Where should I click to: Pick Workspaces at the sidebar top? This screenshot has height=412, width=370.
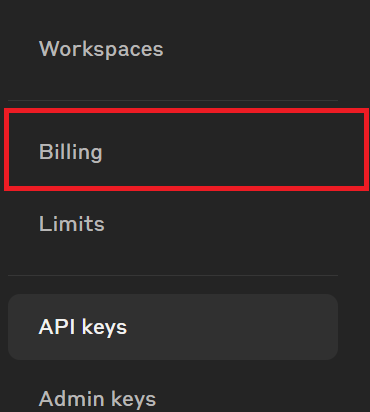tap(173, 49)
